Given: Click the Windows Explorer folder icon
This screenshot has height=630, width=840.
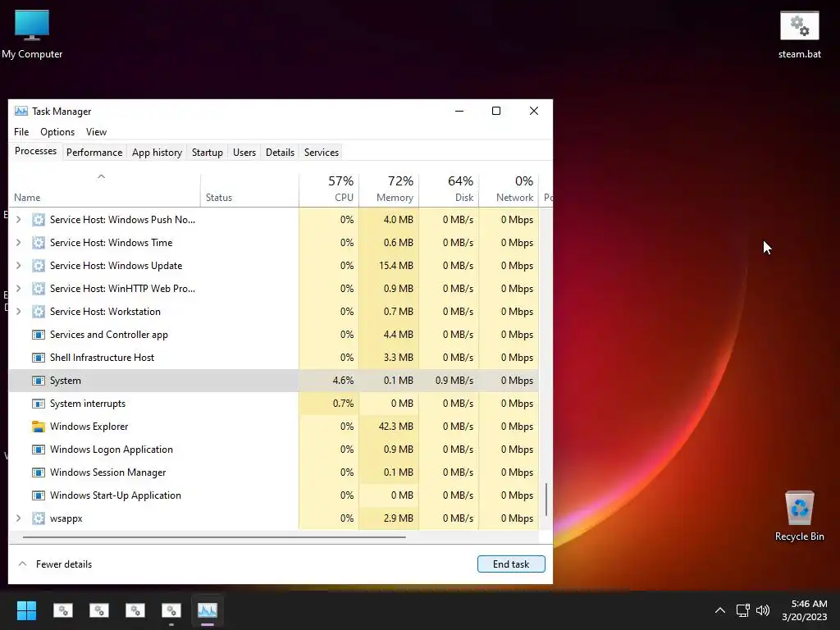Looking at the screenshot, I should (38, 427).
